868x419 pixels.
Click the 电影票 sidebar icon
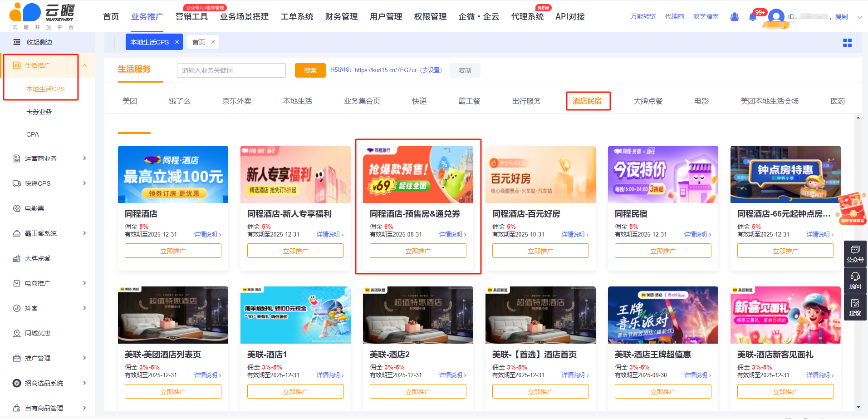tap(17, 208)
